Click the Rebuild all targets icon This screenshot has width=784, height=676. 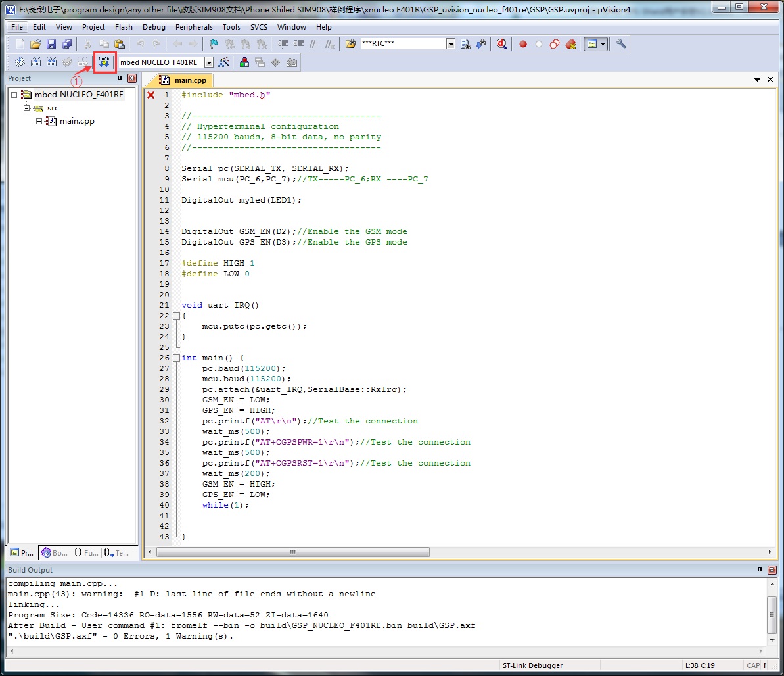(51, 62)
